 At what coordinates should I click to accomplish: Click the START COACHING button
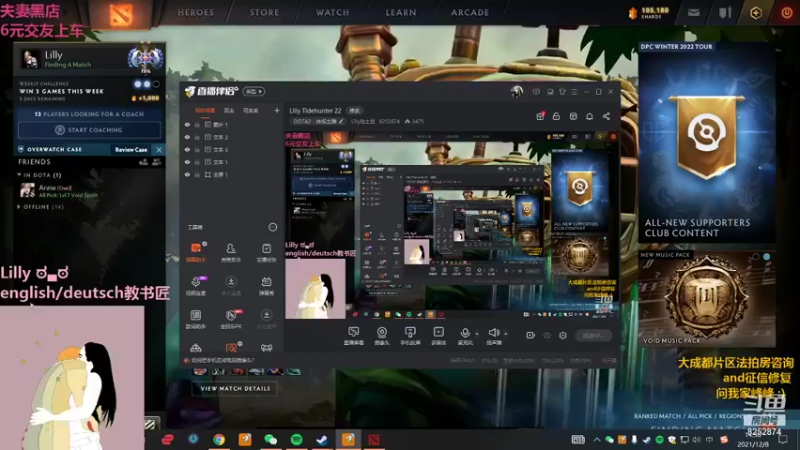(90, 130)
